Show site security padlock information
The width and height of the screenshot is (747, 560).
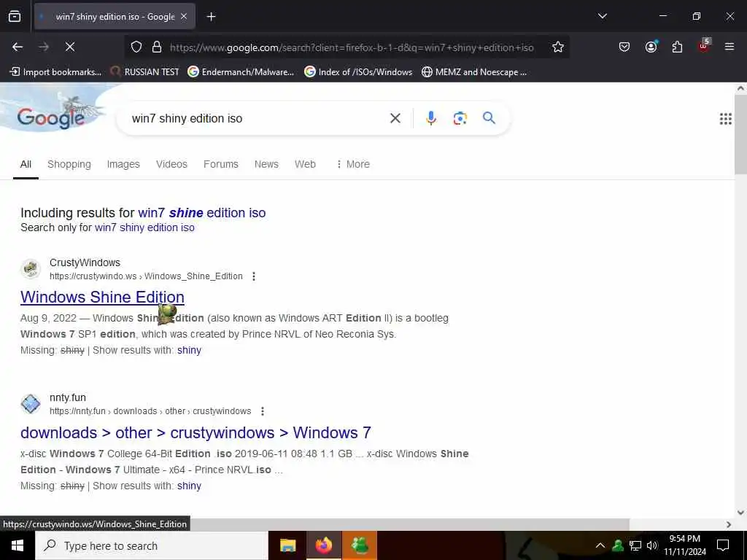coord(157,47)
